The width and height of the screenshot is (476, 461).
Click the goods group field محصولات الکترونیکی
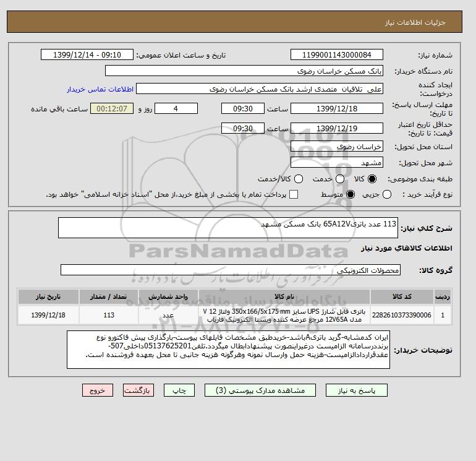(231, 270)
